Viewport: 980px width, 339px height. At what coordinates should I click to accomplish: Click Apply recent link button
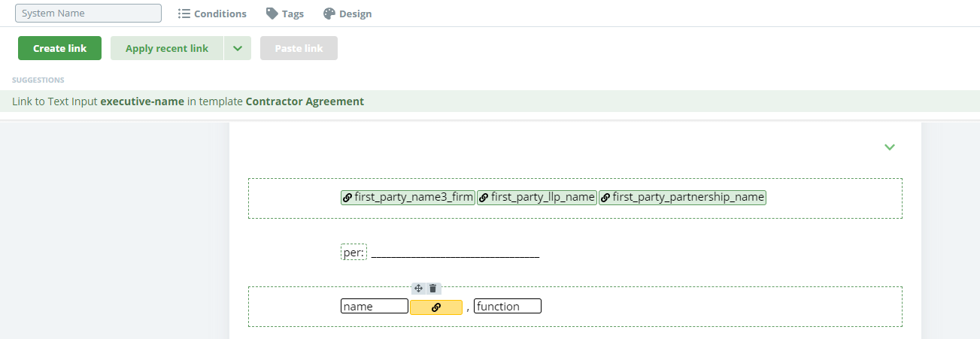(x=167, y=48)
